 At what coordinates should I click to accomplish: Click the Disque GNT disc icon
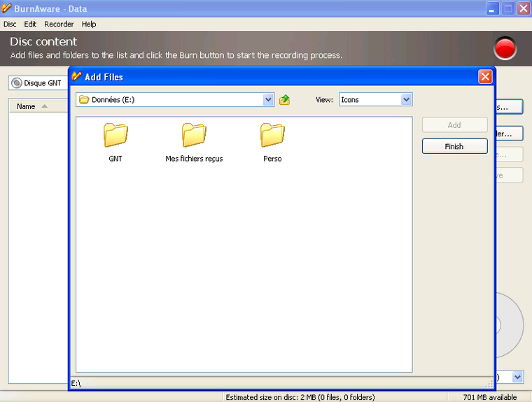click(16, 83)
